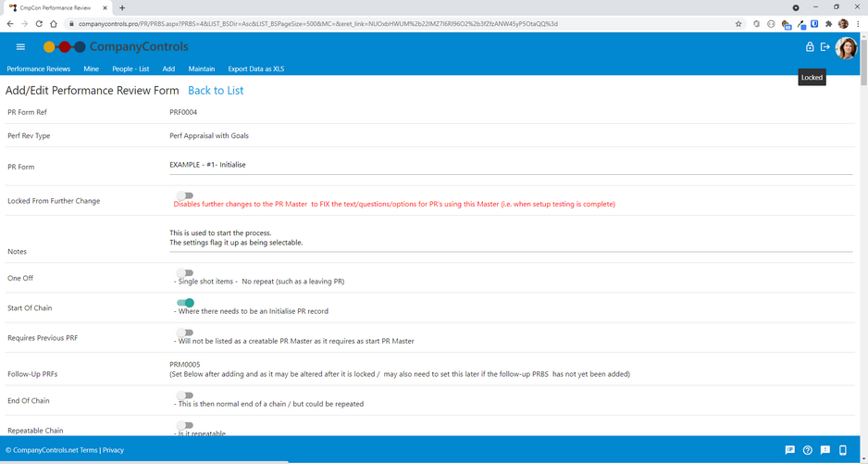Open the Mine menu item

pyautogui.click(x=92, y=69)
